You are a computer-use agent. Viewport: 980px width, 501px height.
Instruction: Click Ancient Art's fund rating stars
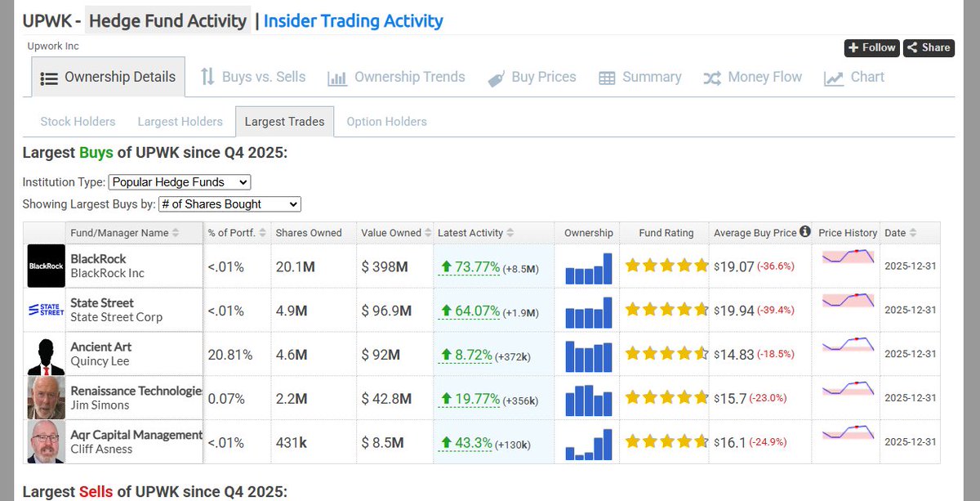[666, 354]
